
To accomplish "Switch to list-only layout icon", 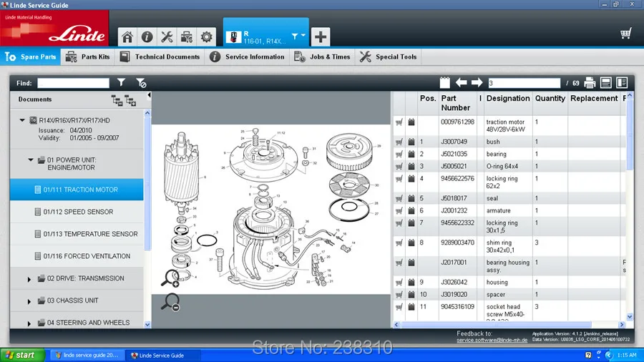I will 606,82.
